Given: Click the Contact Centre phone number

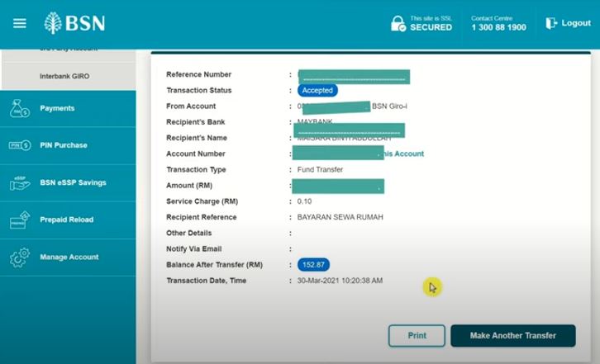Looking at the screenshot, I should tap(498, 27).
